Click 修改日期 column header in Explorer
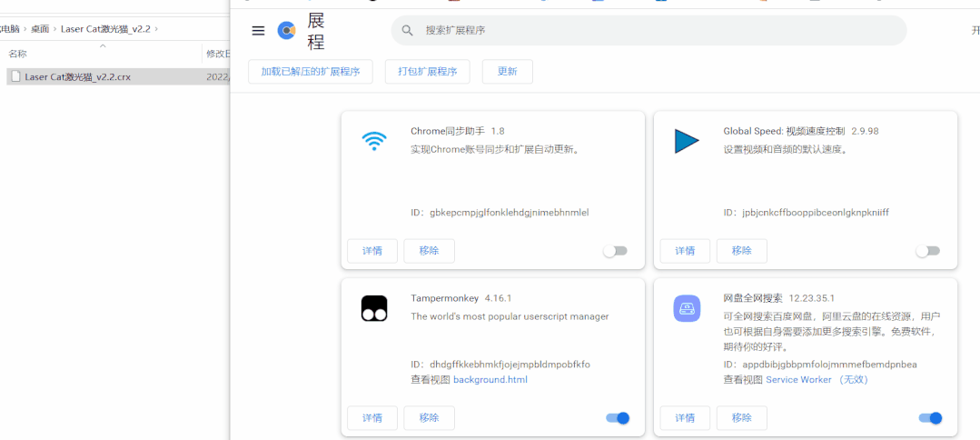The height and width of the screenshot is (440, 980). click(217, 55)
